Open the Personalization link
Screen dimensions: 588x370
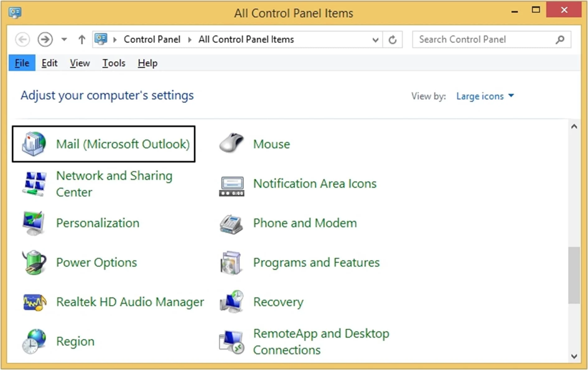point(98,223)
